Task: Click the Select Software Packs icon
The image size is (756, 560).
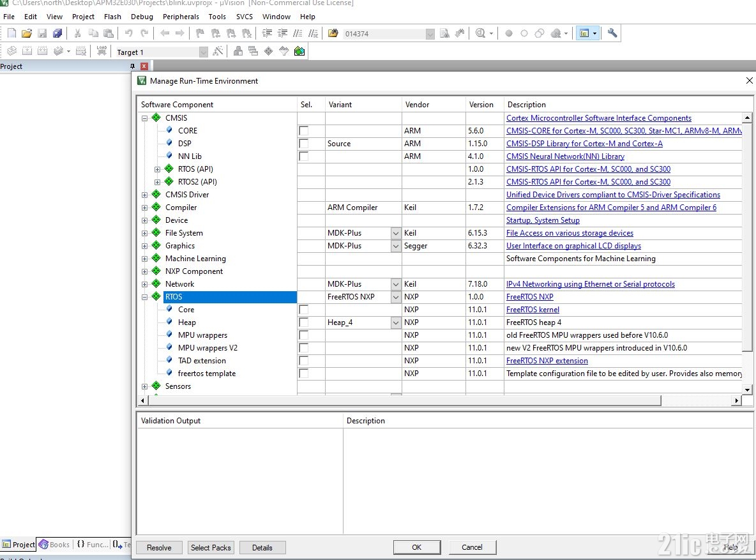Action: coord(284,51)
